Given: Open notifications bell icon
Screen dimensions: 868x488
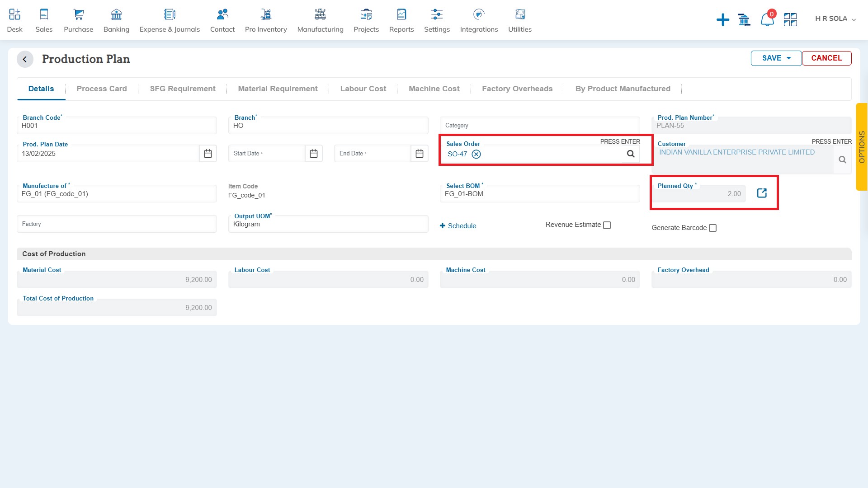Looking at the screenshot, I should pos(767,20).
